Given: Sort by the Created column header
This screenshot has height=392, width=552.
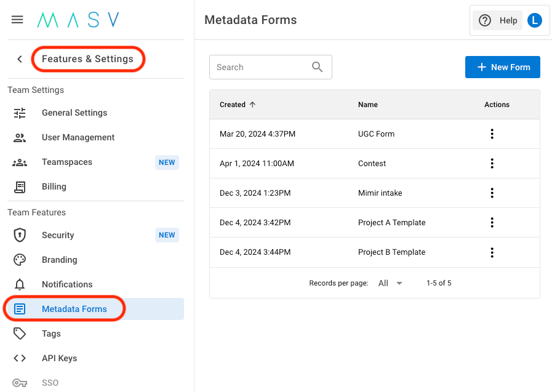Looking at the screenshot, I should click(233, 105).
